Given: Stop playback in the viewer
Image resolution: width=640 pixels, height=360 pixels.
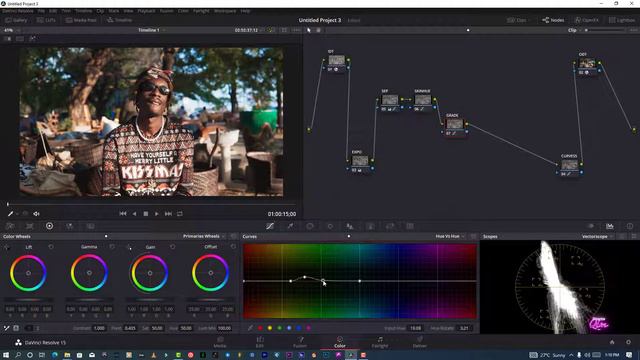Looking at the screenshot, I should [x=146, y=213].
